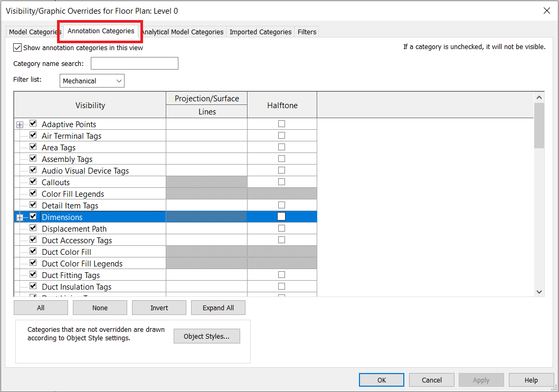Uncheck the Callouts visibility checkbox
The image size is (559, 392).
33,181
